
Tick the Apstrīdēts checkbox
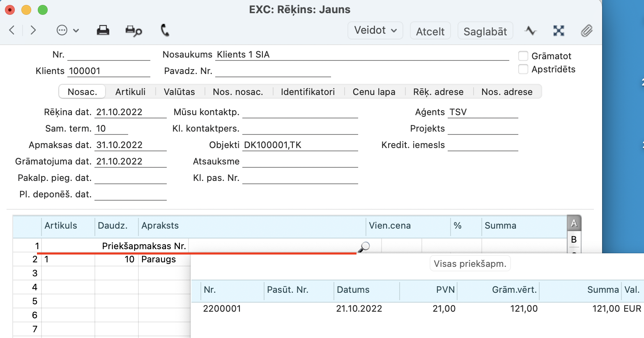[x=523, y=69]
